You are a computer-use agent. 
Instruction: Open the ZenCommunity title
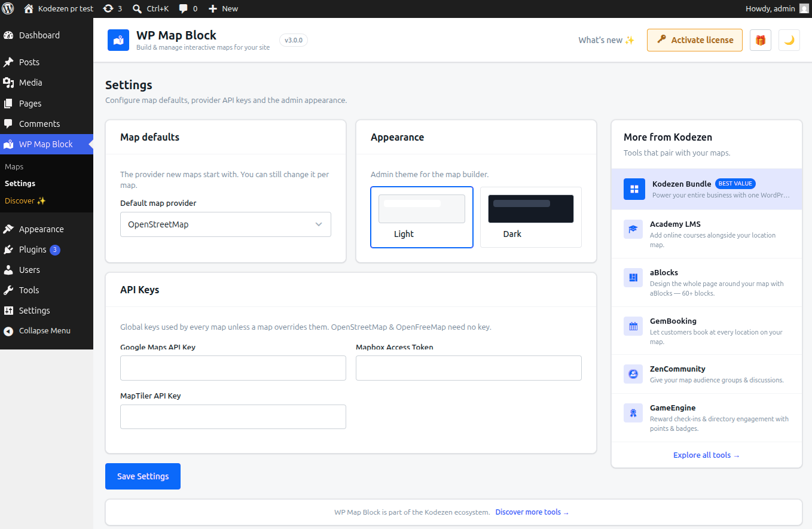click(677, 369)
